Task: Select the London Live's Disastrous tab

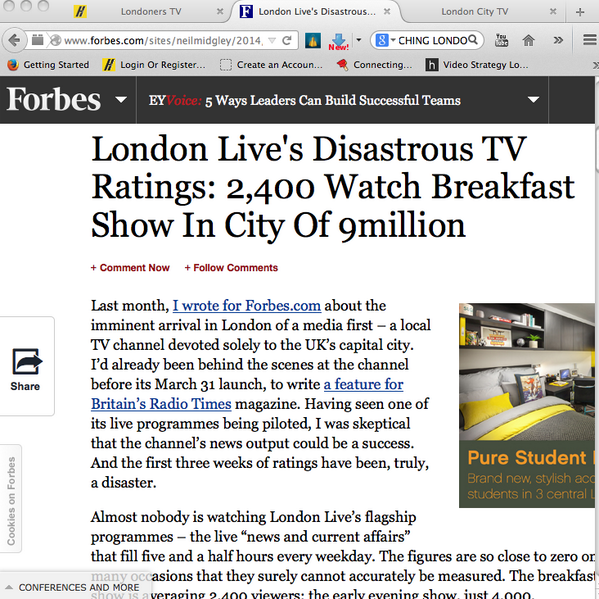Action: point(316,12)
